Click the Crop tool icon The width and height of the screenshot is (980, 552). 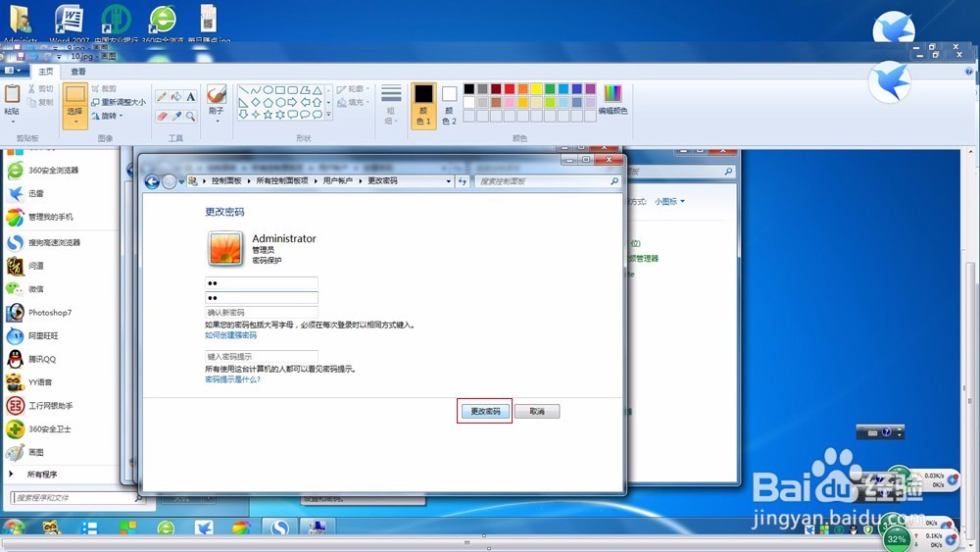coord(95,89)
